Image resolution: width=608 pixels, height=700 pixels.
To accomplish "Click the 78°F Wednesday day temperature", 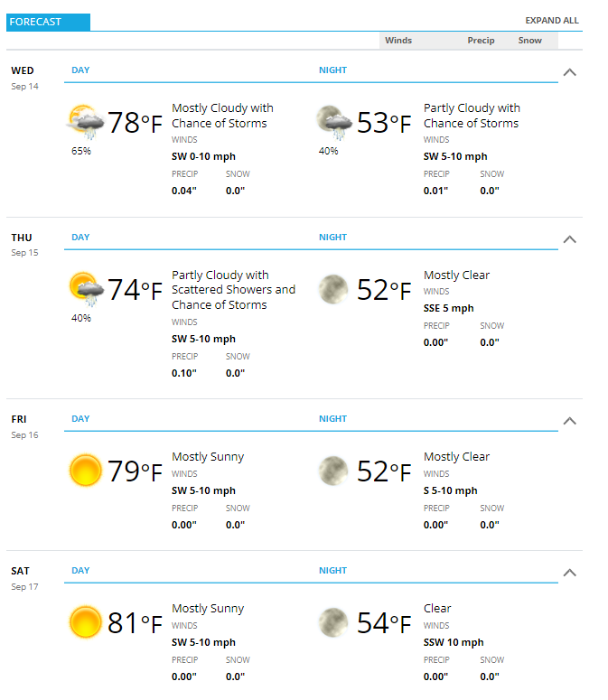I will click(x=135, y=122).
